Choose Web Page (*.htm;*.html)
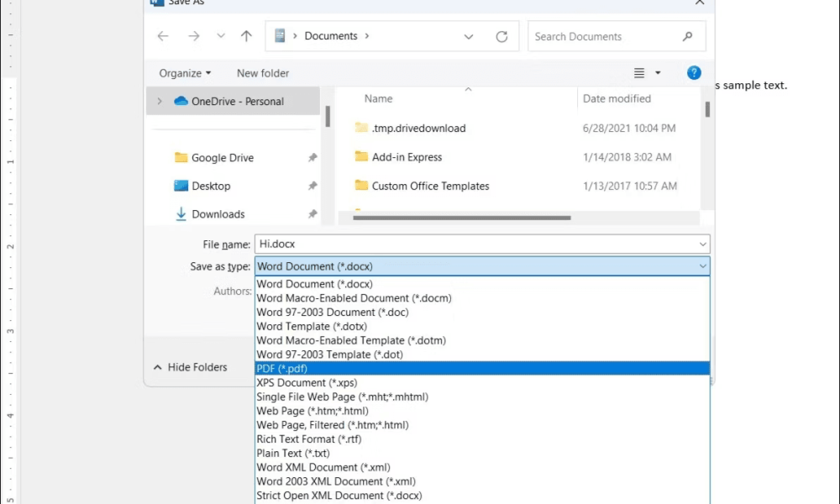This screenshot has height=504, width=840. coord(482,411)
